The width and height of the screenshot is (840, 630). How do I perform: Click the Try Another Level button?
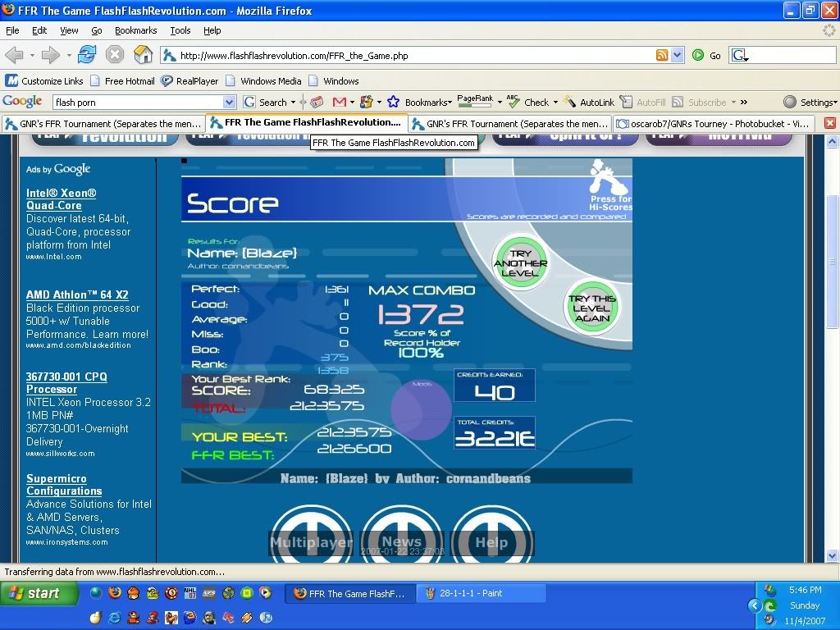point(520,263)
